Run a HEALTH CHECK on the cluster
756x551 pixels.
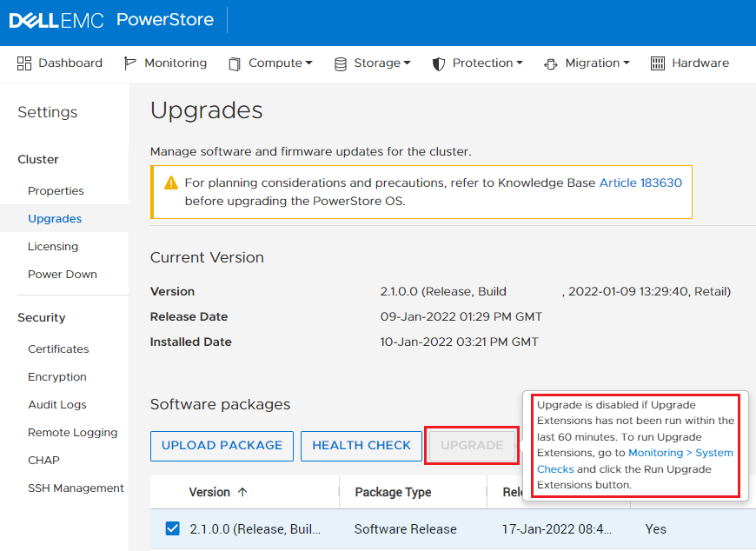(361, 446)
